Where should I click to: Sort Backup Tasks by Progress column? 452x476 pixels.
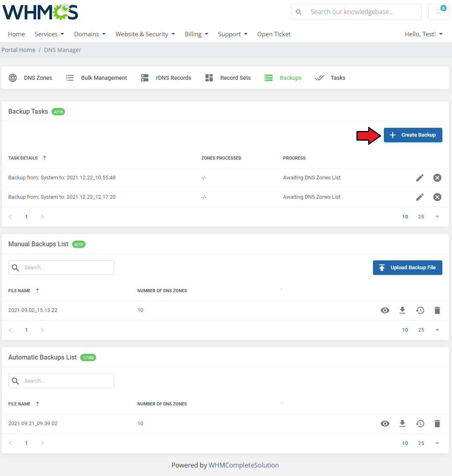coord(294,158)
